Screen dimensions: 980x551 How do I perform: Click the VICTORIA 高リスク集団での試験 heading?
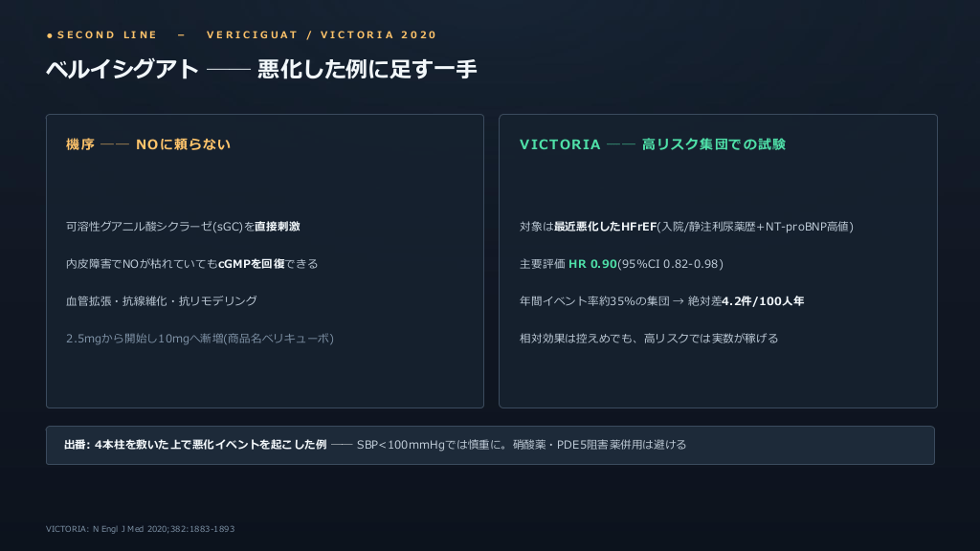pos(653,144)
